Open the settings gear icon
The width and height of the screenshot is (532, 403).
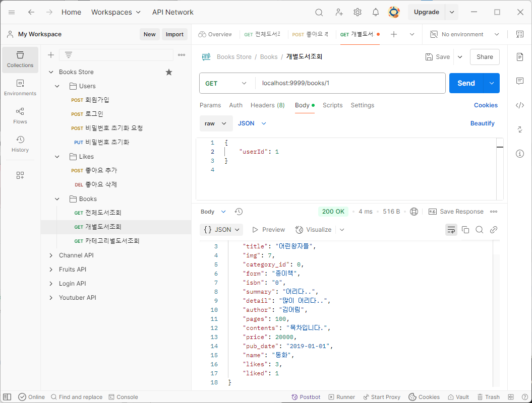pos(357,13)
